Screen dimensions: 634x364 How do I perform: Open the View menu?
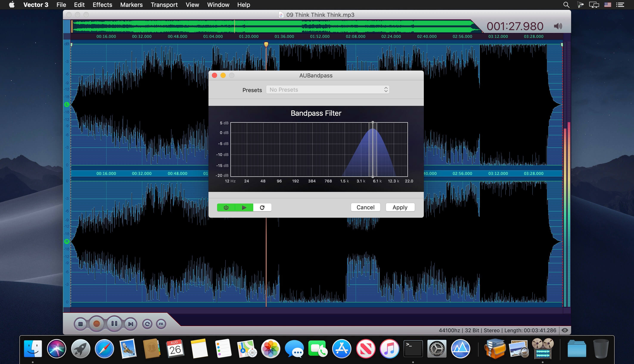click(x=192, y=5)
